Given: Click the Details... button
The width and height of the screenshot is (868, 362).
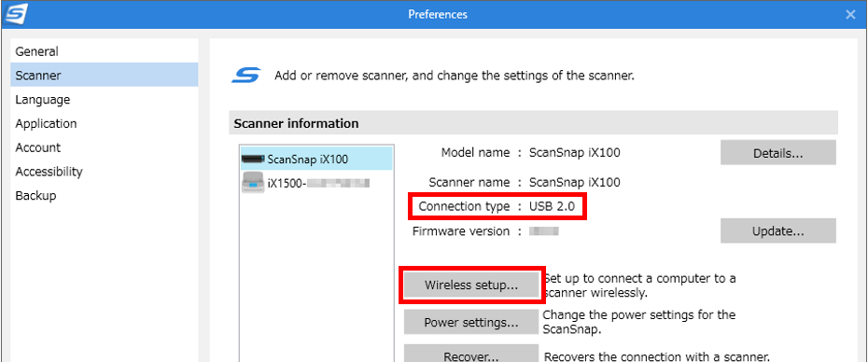Looking at the screenshot, I should [x=777, y=153].
